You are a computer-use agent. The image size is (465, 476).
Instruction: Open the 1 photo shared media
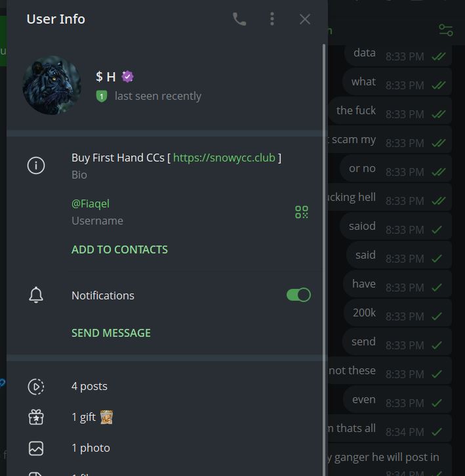coord(91,448)
